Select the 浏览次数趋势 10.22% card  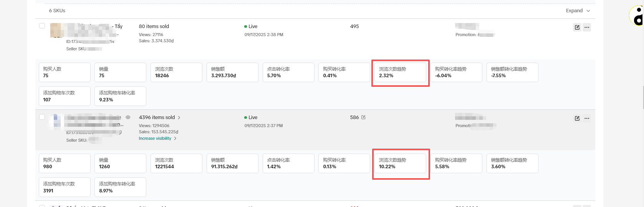coord(400,164)
